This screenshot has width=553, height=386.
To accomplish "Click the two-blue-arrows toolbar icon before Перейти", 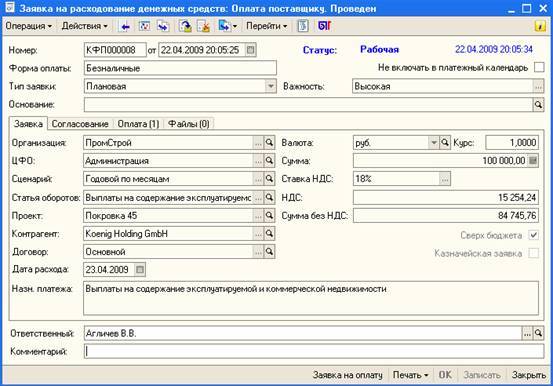I will [163, 26].
